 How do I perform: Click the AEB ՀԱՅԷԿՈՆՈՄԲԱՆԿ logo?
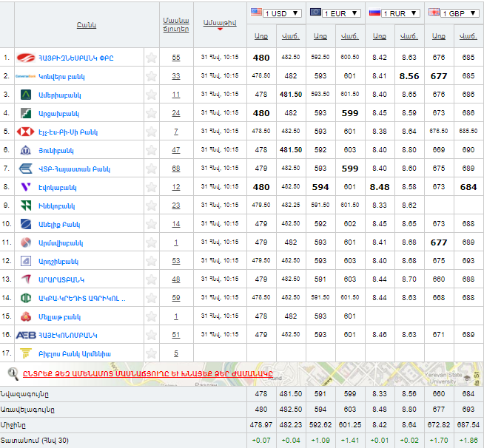(26, 335)
